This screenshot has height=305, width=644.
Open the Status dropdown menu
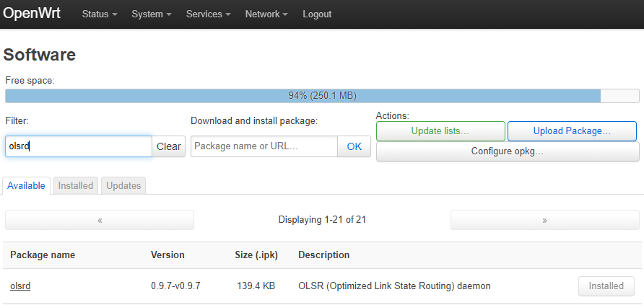click(99, 14)
